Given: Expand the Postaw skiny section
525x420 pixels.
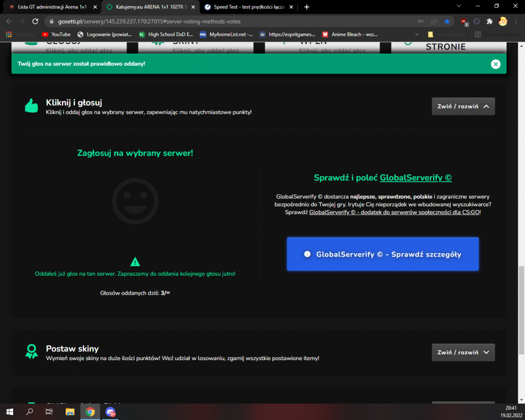Looking at the screenshot, I should pyautogui.click(x=463, y=352).
